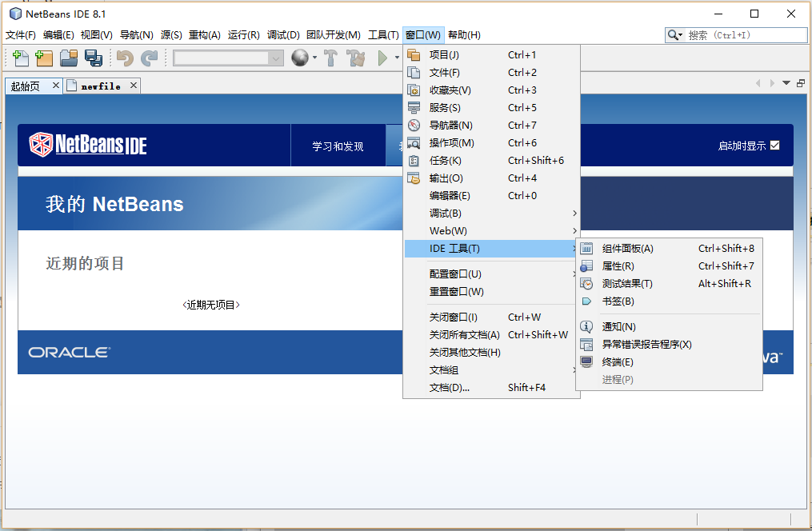This screenshot has height=531, width=812.
Task: Click the 书签(B) bookmark icon
Action: [x=586, y=301]
